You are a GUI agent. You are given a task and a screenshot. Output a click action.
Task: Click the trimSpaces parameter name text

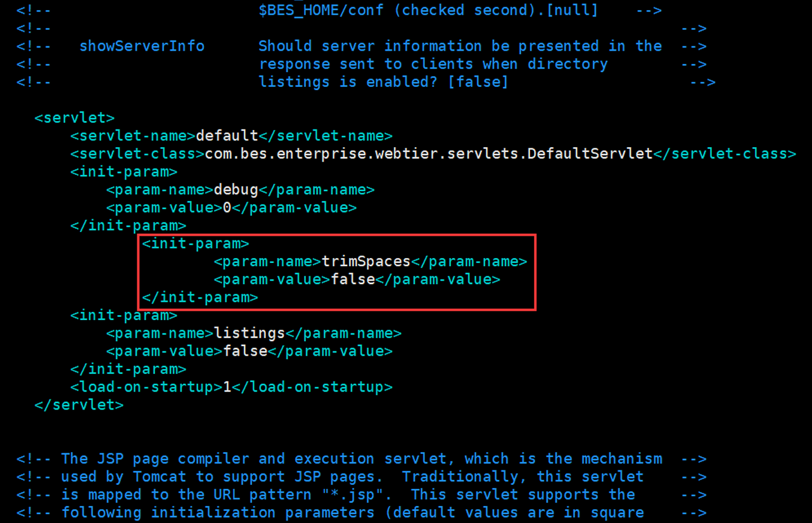(x=366, y=262)
